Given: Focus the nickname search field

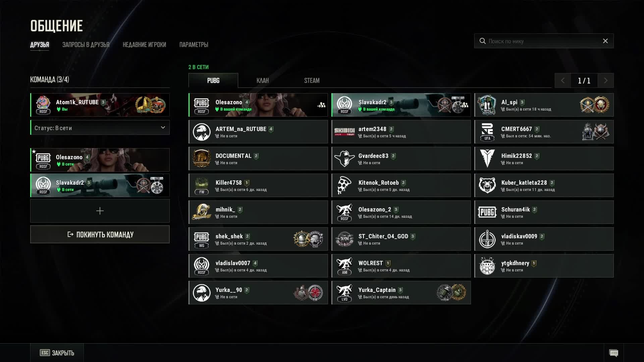Looking at the screenshot, I should [x=544, y=41].
